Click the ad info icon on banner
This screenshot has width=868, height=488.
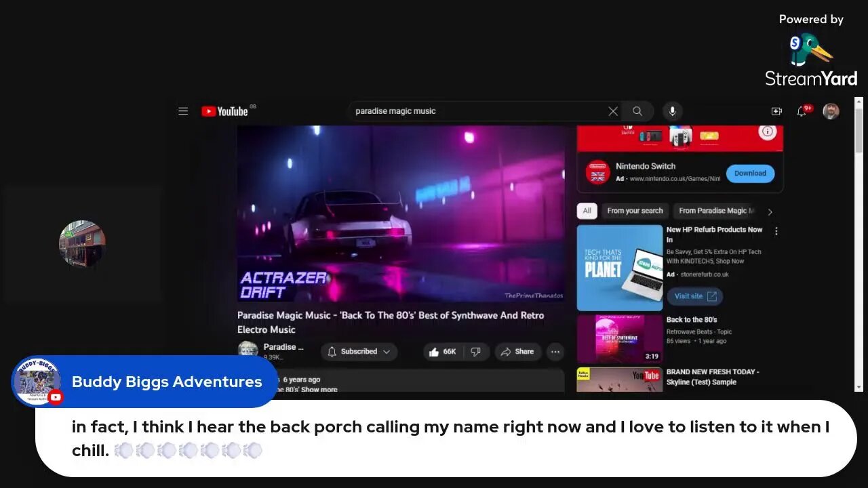(768, 131)
